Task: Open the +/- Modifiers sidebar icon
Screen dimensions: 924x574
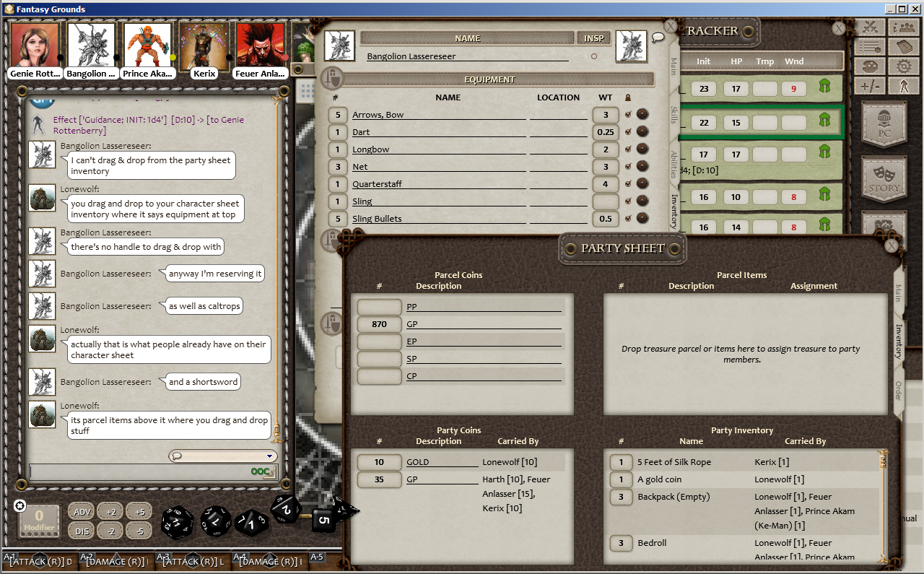Action: click(x=871, y=86)
